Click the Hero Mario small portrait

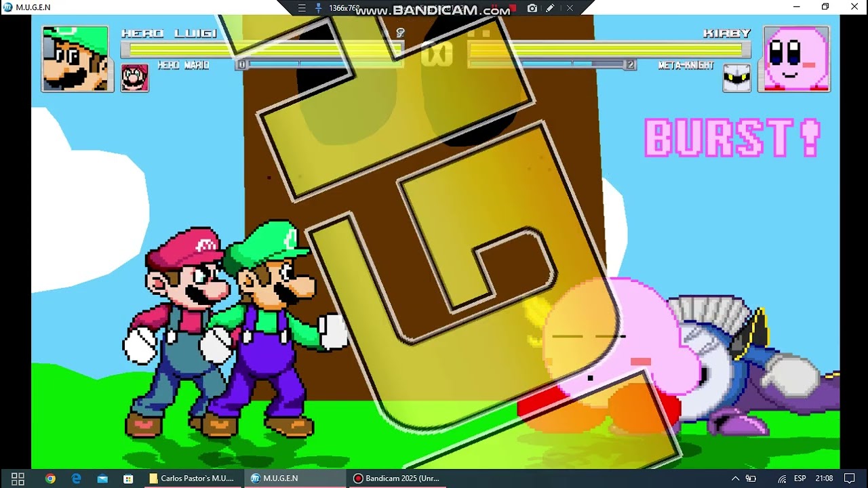(x=135, y=77)
